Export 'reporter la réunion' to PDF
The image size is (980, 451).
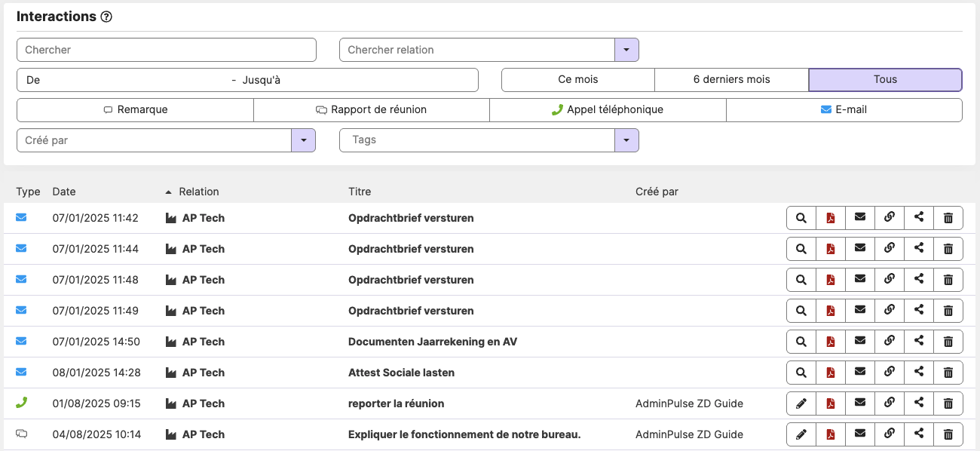[831, 403]
